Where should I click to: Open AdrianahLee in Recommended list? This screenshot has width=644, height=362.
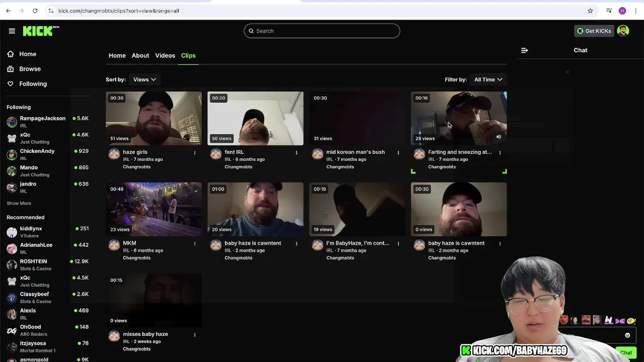point(47,248)
